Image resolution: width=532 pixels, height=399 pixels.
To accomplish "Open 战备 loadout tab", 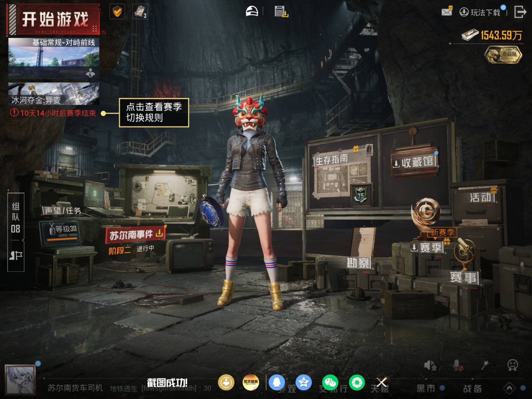I will pyautogui.click(x=472, y=388).
